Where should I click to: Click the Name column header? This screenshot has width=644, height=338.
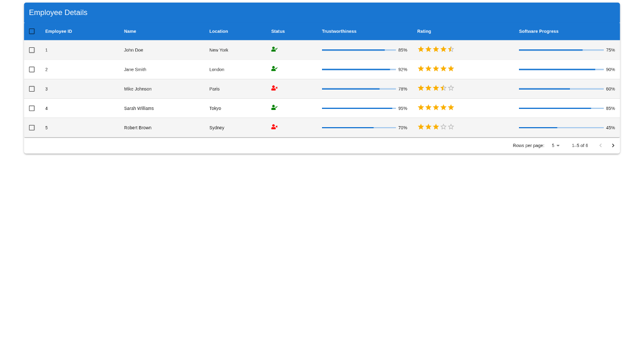pos(130,31)
